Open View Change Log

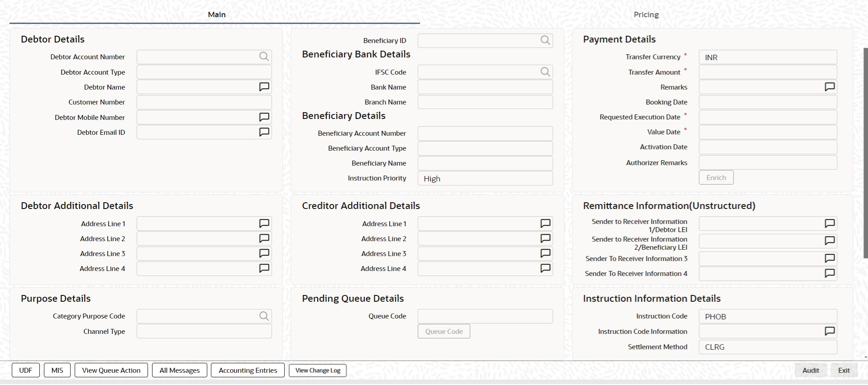coord(318,370)
